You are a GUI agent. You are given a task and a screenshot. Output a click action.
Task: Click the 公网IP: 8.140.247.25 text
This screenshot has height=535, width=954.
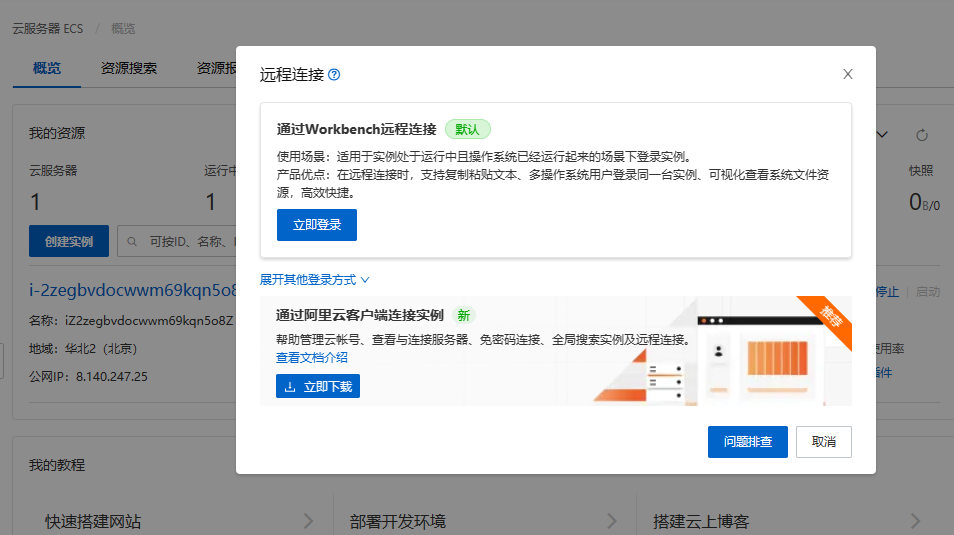click(88, 377)
